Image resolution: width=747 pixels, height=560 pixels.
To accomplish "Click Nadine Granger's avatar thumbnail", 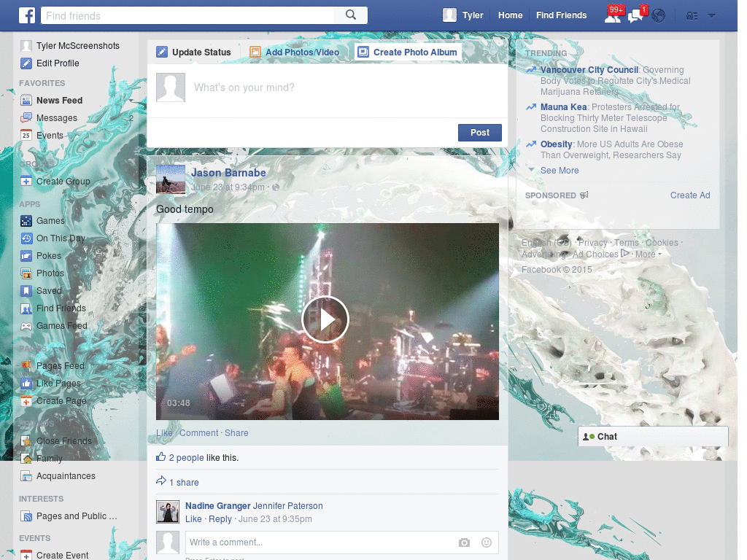I will pyautogui.click(x=168, y=512).
